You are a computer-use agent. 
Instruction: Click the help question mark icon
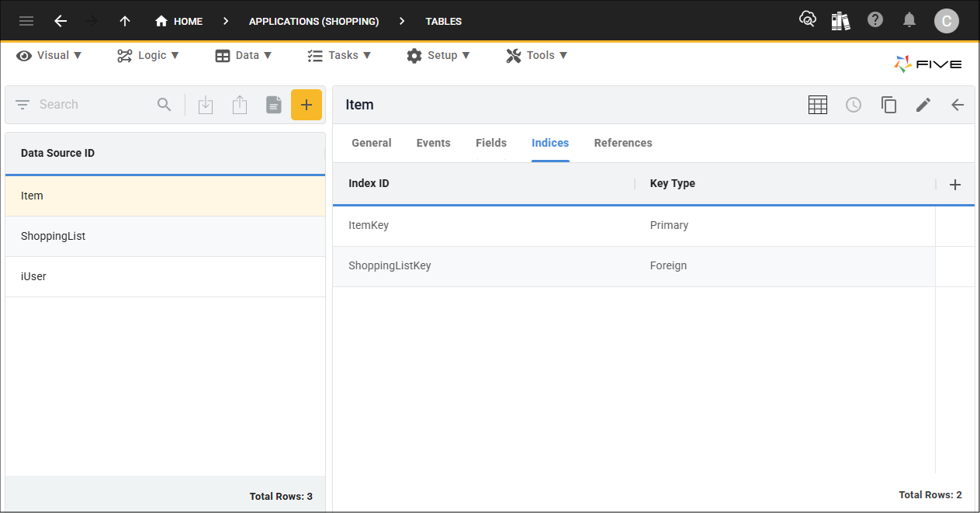875,20
